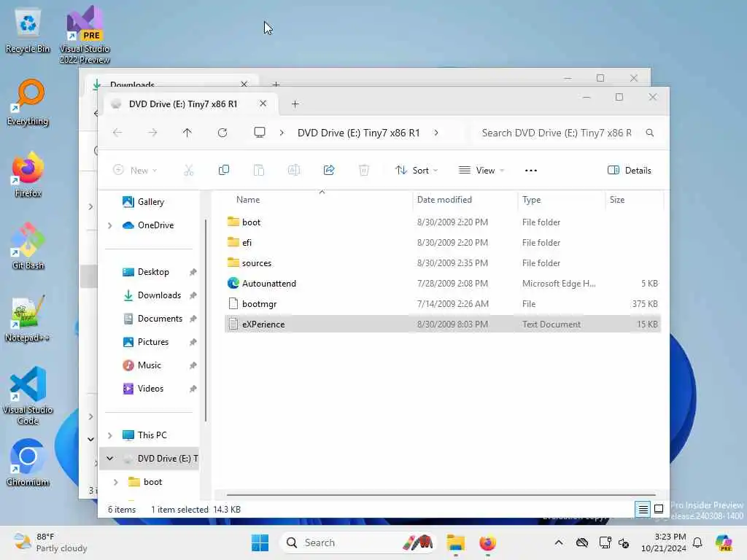Open the Chromium desktop shortcut

28,463
